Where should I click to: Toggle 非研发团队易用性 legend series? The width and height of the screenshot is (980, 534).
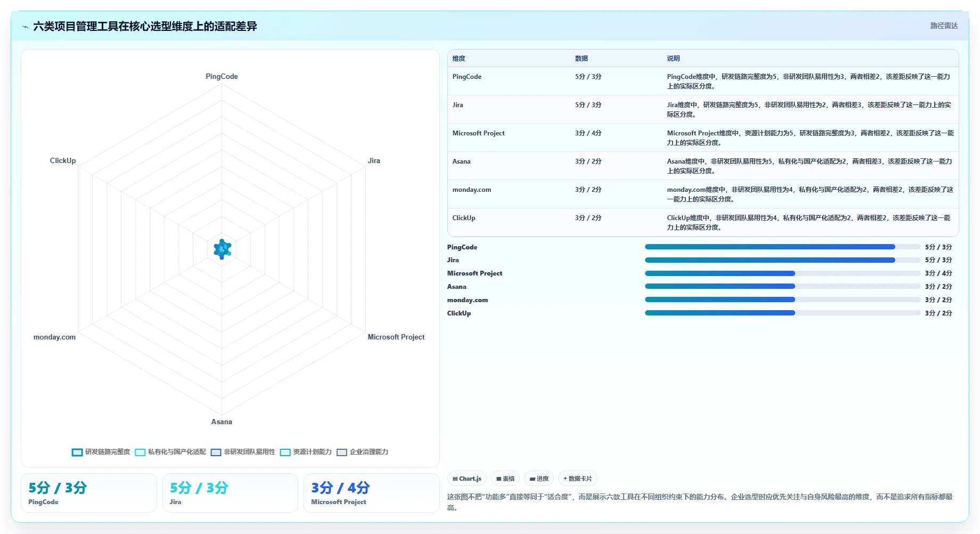point(243,452)
